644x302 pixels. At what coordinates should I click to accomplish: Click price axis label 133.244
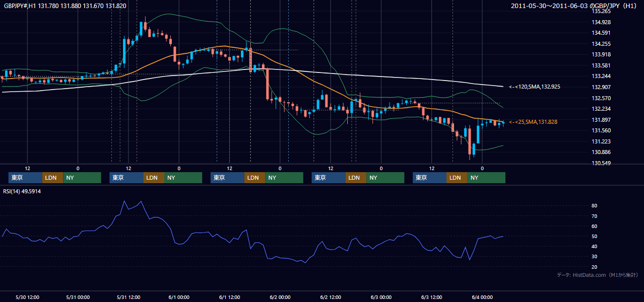601,76
